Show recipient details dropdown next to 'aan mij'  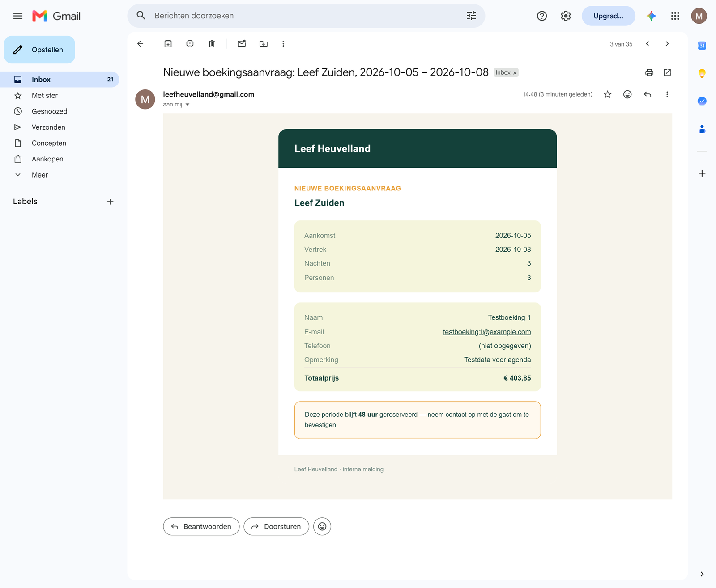pos(188,105)
